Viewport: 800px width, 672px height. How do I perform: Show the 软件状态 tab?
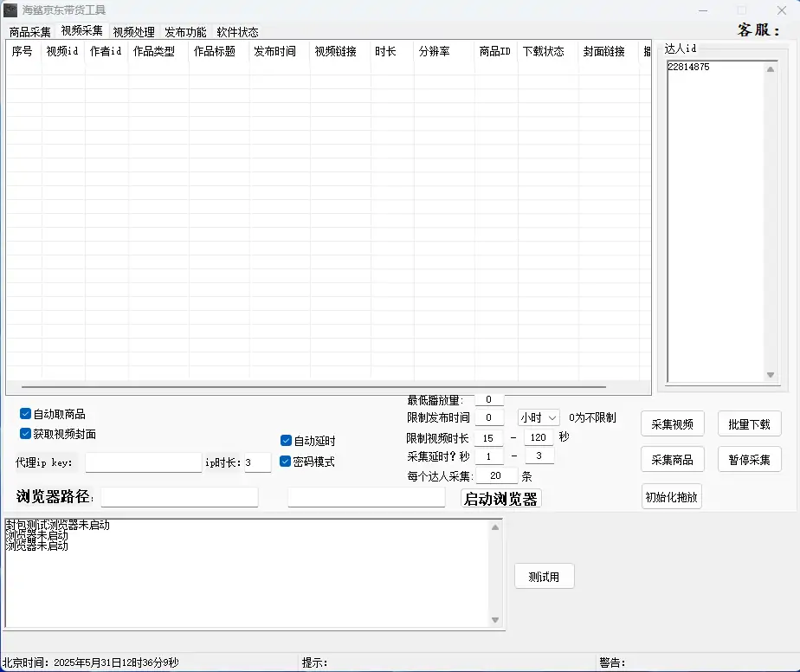click(237, 32)
